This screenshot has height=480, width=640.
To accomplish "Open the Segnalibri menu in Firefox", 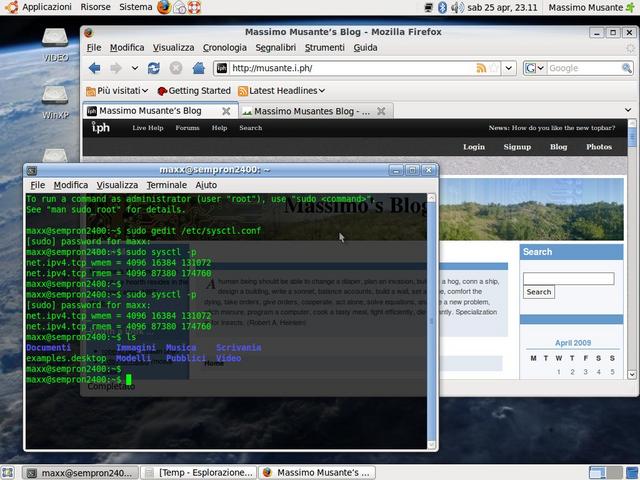I will 276,48.
